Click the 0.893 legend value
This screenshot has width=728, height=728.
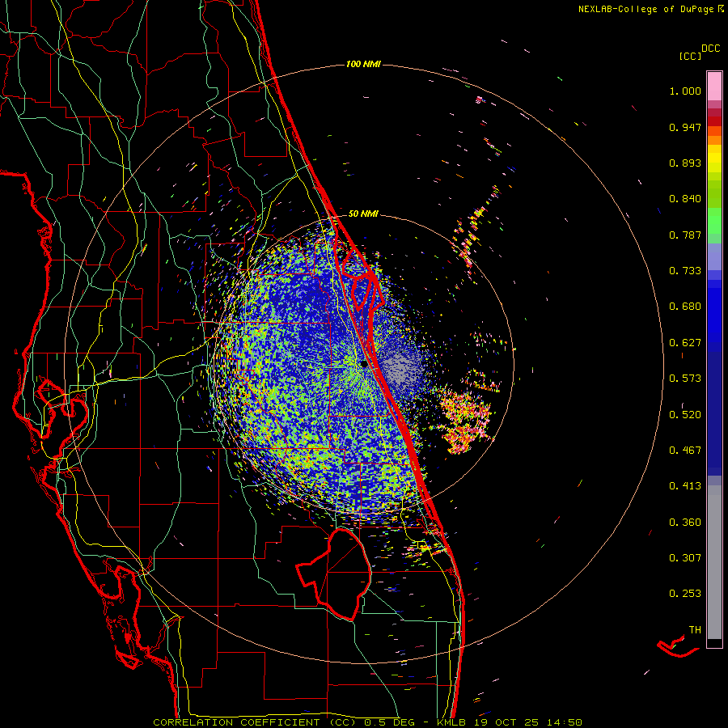pyautogui.click(x=685, y=163)
